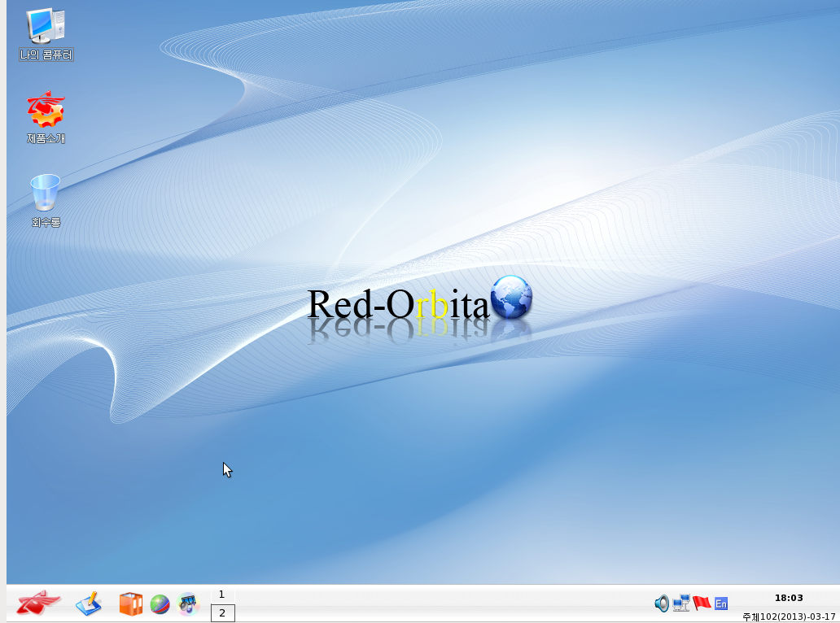Image resolution: width=840 pixels, height=623 pixels.
Task: Click the label under the recycle bin
Action: point(46,222)
